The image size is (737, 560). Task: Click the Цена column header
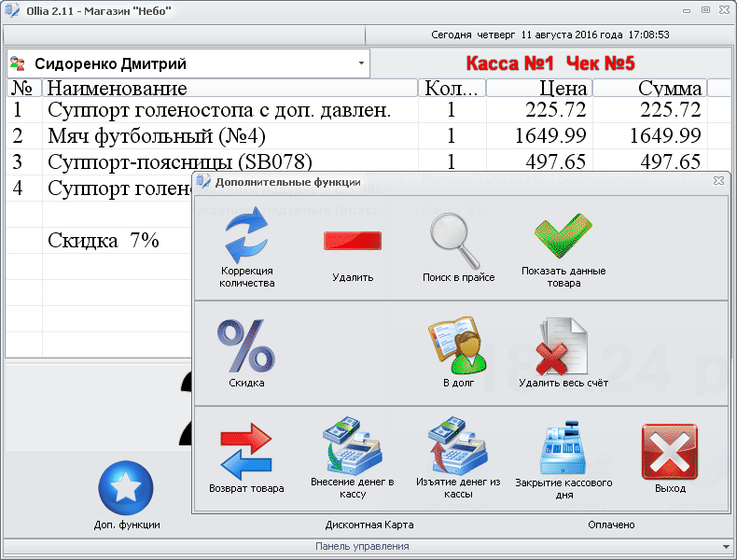[x=539, y=88]
